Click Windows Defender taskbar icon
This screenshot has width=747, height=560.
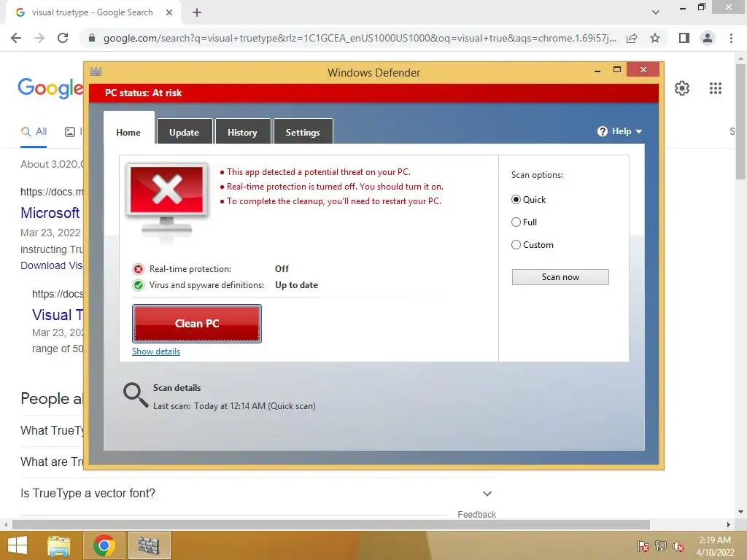click(x=149, y=545)
